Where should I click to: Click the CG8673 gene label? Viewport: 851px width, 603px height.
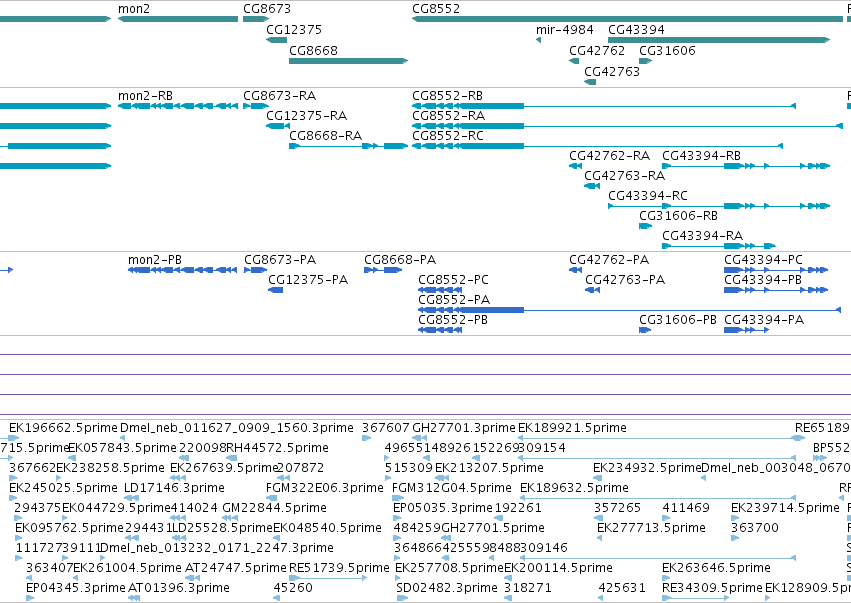[x=267, y=9]
